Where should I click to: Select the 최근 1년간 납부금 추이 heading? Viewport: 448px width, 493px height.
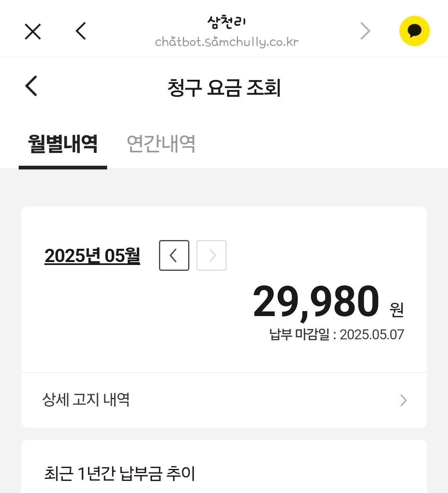[120, 473]
